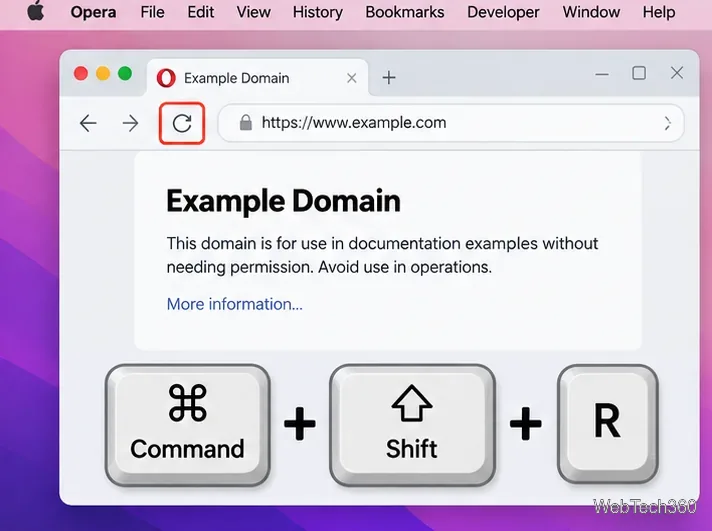This screenshot has height=531, width=712.
Task: Click the R key graphic
Action: click(608, 424)
